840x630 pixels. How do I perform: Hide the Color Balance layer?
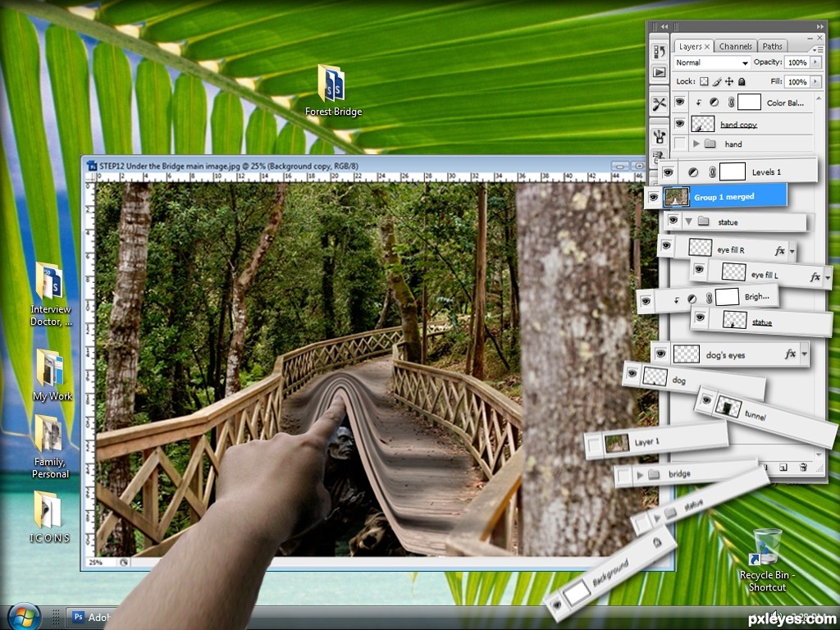click(x=680, y=102)
